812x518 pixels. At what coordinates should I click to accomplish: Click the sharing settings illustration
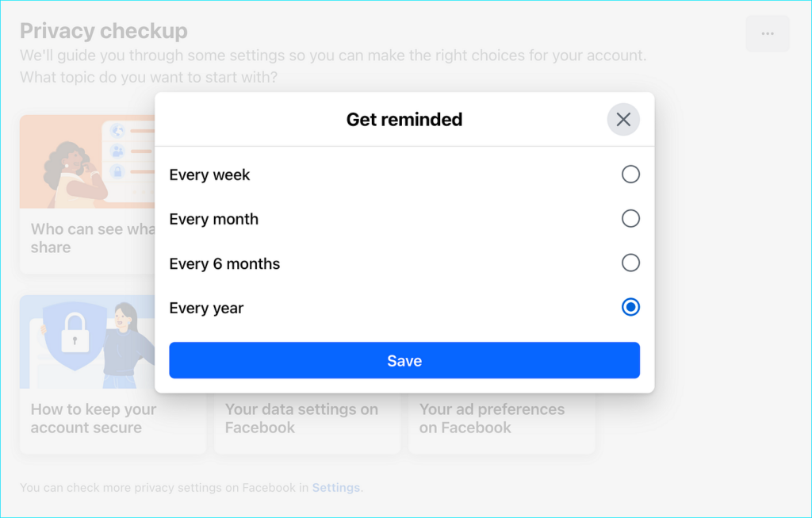tap(87, 161)
